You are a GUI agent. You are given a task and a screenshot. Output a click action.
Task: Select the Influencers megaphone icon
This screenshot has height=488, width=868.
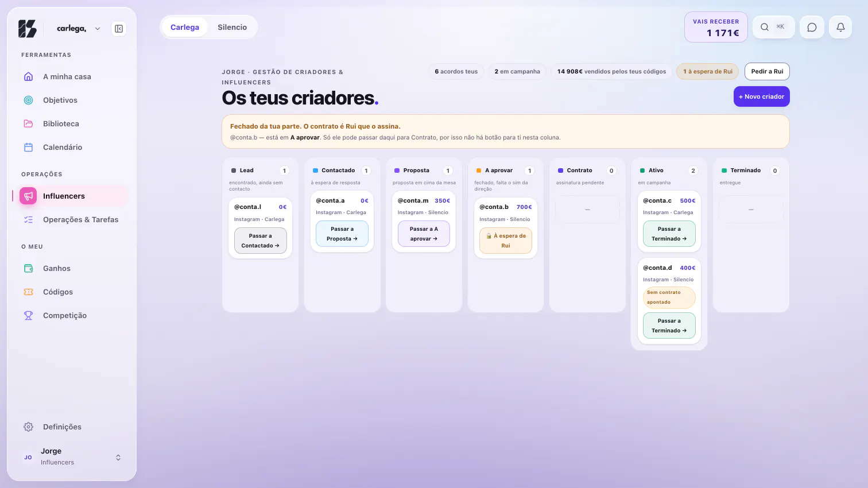(x=28, y=196)
